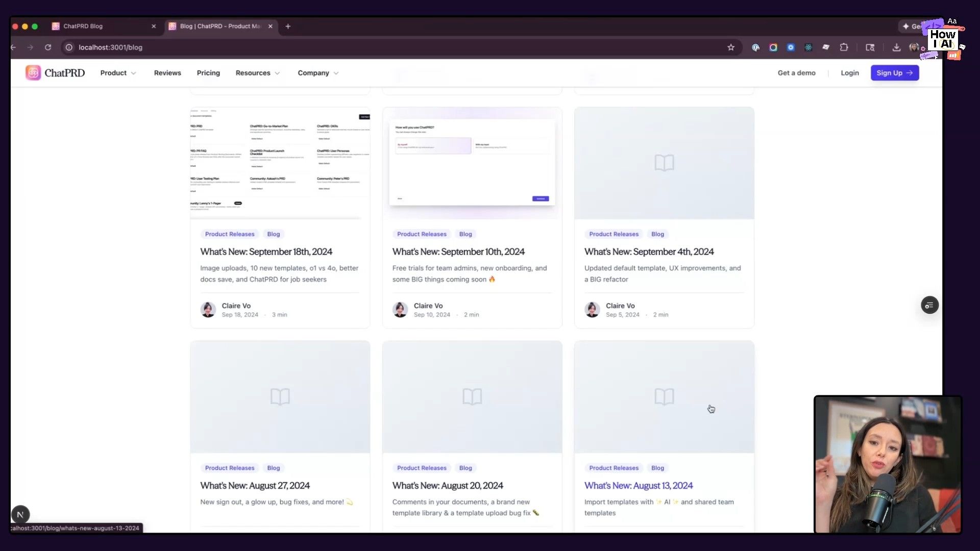
Task: Expand the Company dropdown menu
Action: [318, 73]
